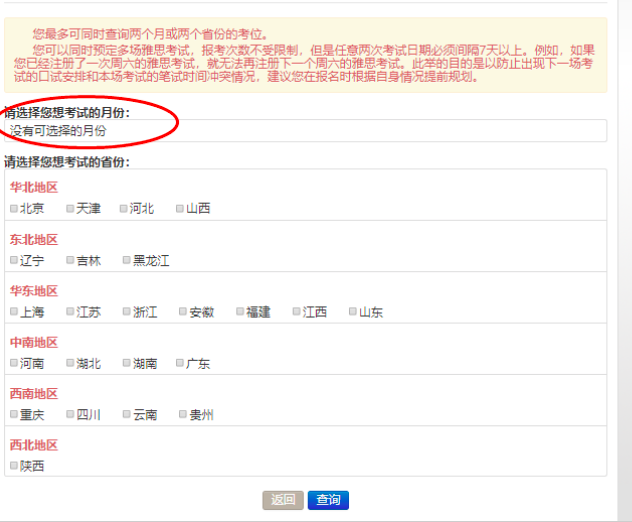Check the 贵州 checkbox
The height and width of the screenshot is (522, 632).
click(183, 414)
